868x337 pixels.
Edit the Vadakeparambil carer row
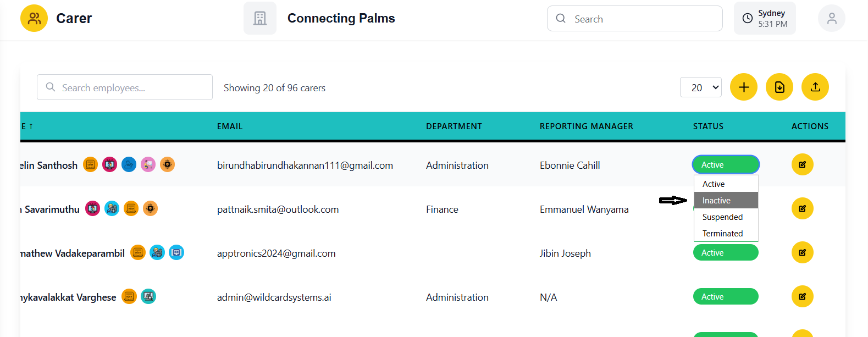coord(802,252)
